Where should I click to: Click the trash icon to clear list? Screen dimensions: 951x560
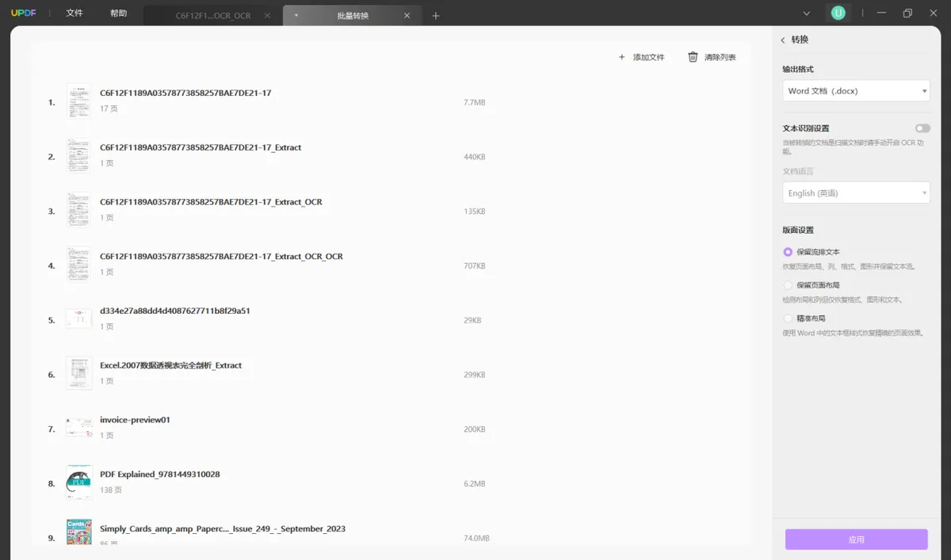click(x=693, y=57)
